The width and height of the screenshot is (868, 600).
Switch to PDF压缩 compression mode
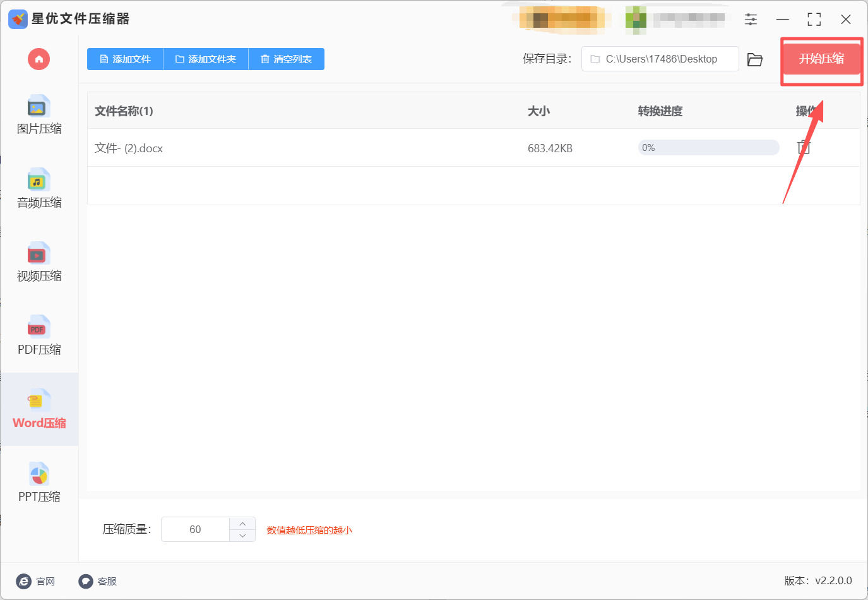[x=38, y=336]
